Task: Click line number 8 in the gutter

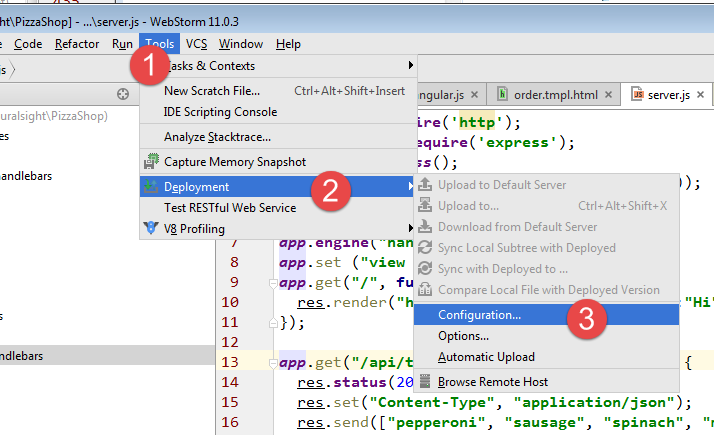Action: 234,262
